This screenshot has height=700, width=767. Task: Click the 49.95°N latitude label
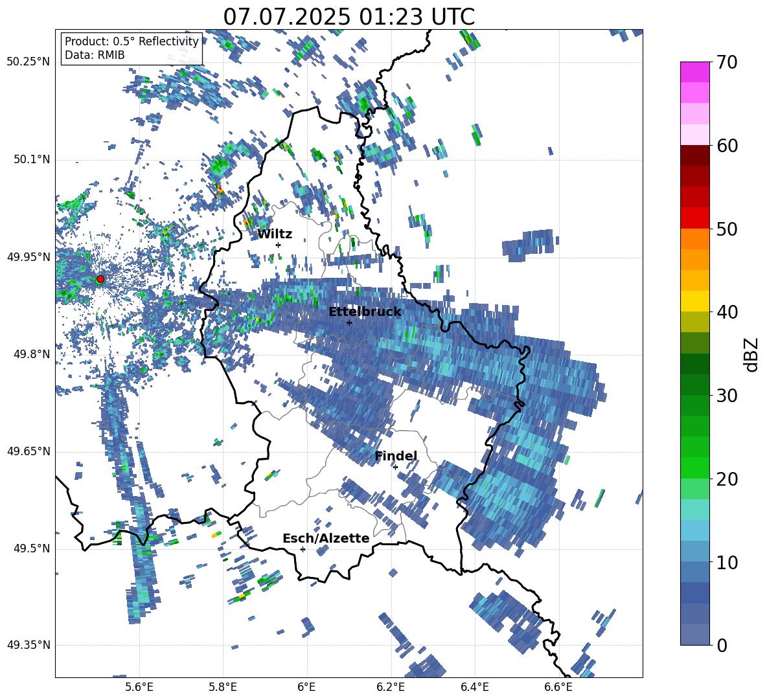(29, 257)
